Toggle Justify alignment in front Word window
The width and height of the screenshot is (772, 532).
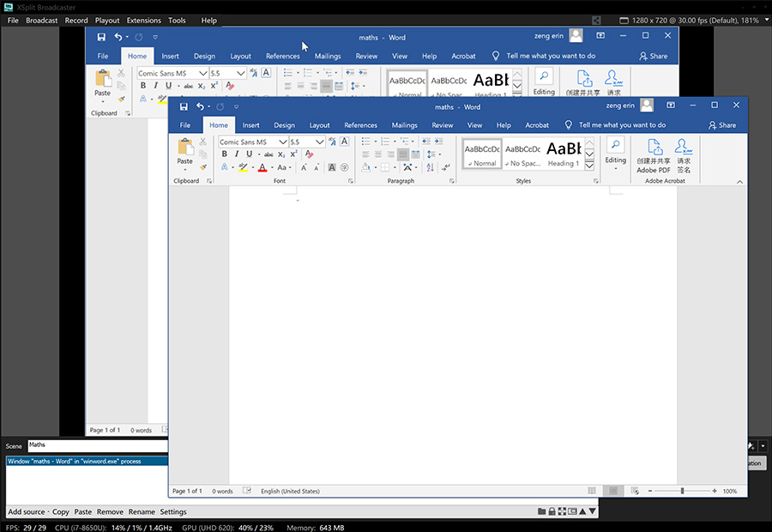403,154
